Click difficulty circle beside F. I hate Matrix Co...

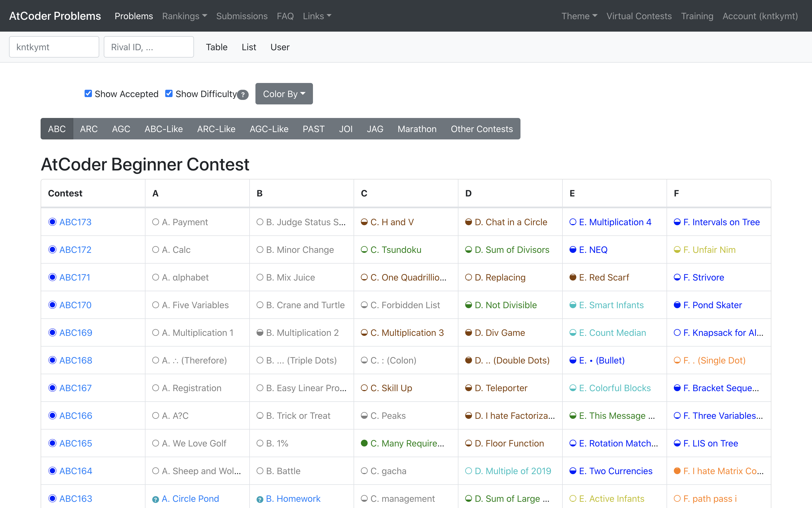coord(677,471)
